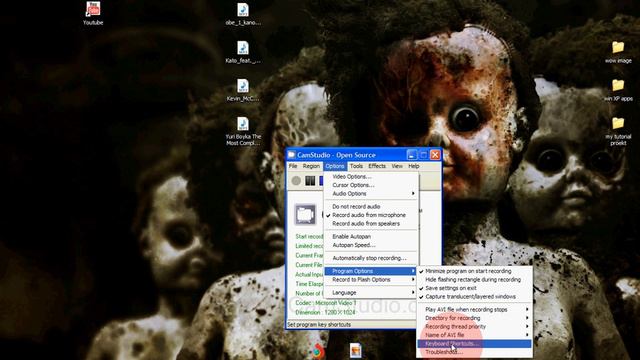The image size is (640, 360).
Task: Click the CamStudio title bar icon
Action: (291, 155)
